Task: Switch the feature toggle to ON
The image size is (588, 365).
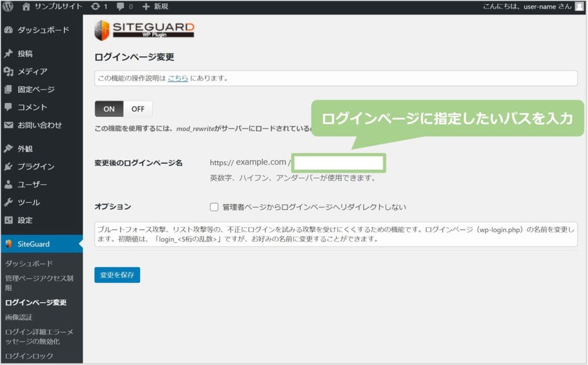Action: (x=109, y=109)
